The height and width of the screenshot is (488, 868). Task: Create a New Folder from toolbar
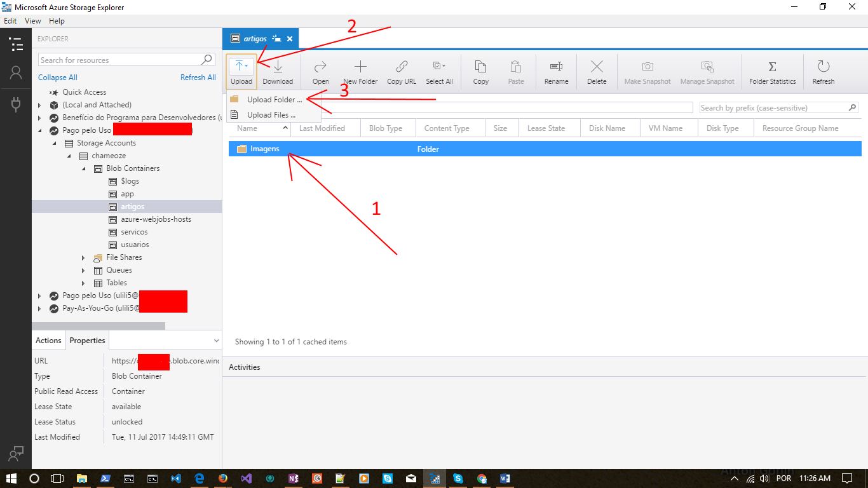pyautogui.click(x=360, y=71)
